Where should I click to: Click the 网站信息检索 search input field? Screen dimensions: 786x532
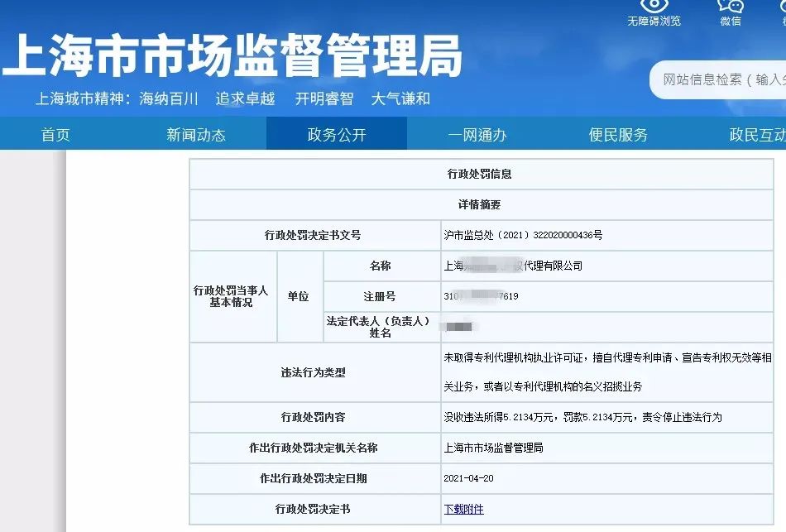718,79
